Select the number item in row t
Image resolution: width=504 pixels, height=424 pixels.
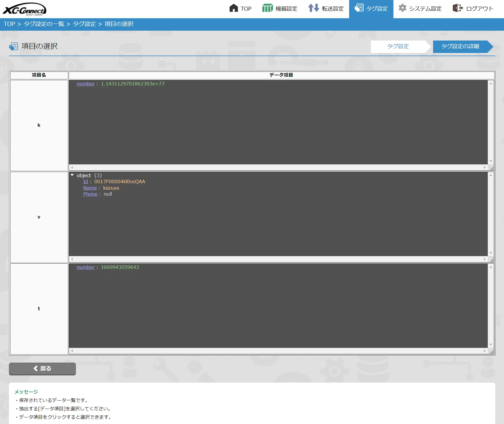pyautogui.click(x=86, y=267)
